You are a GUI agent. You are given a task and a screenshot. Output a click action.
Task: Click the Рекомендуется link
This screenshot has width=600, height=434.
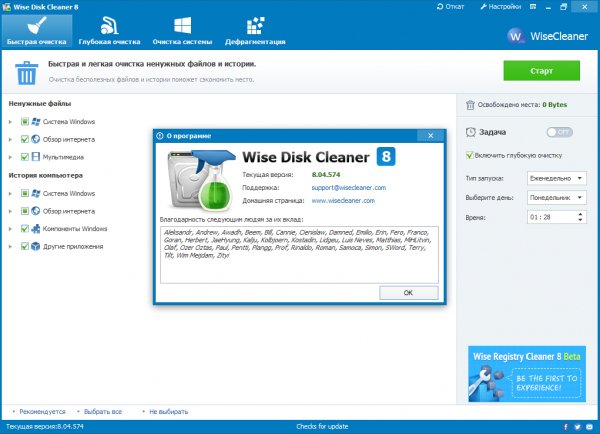coord(42,412)
